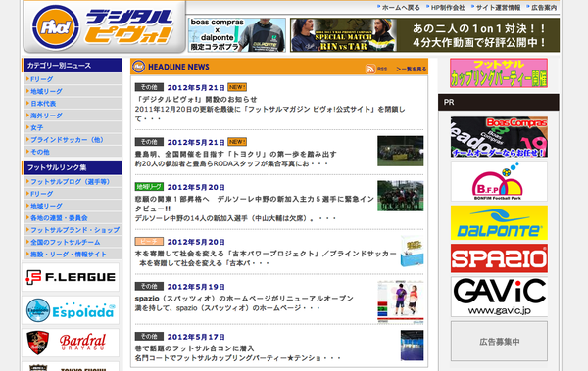Open 地域リーグ under フットサルリンク集
This screenshot has height=371, width=588.
tap(46, 206)
